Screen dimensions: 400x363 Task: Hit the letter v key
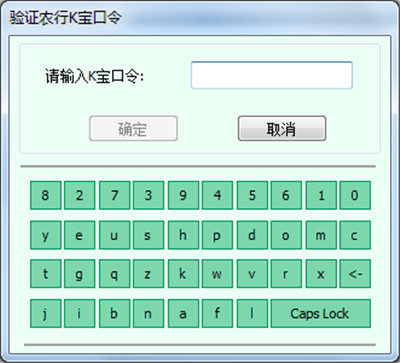252,274
